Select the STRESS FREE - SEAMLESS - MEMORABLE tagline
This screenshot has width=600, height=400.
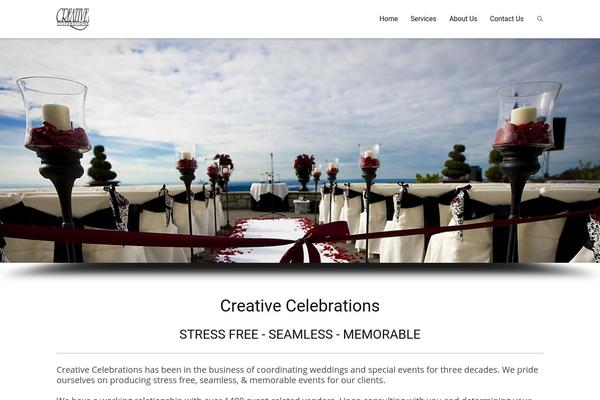click(300, 334)
